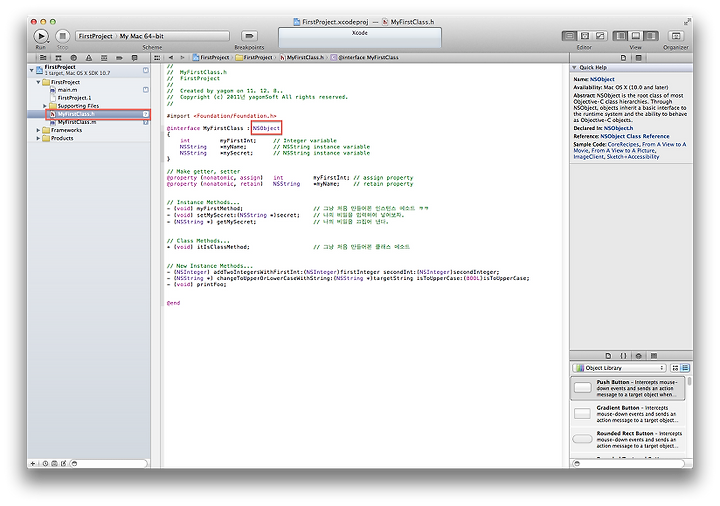This screenshot has height=506, width=720.
Task: Add a new file with plus button
Action: tap(33, 464)
